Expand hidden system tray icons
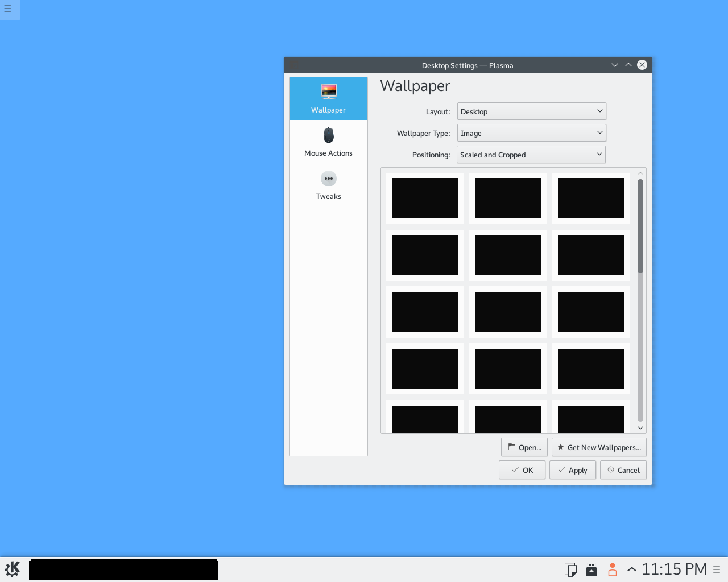The width and height of the screenshot is (728, 582). (631, 569)
